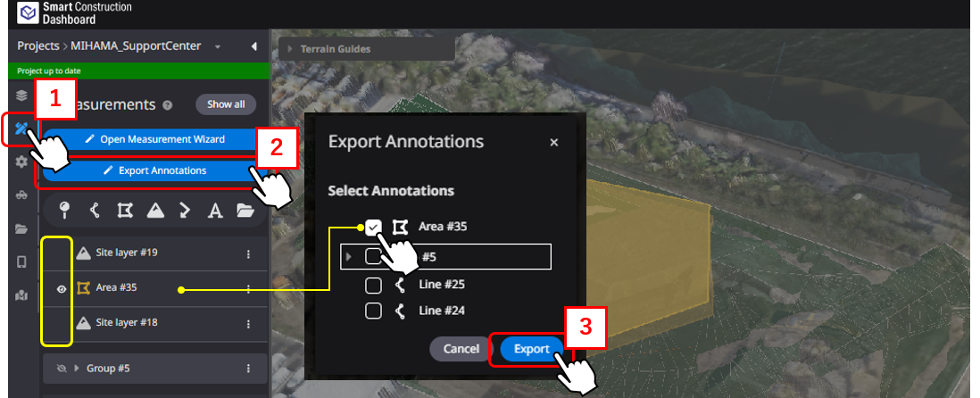The image size is (980, 398).
Task: Toggle visibility eye for Area #35
Action: click(x=62, y=288)
